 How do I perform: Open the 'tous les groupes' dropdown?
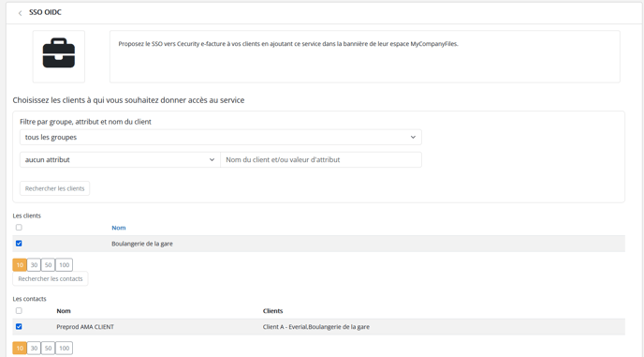[221, 137]
